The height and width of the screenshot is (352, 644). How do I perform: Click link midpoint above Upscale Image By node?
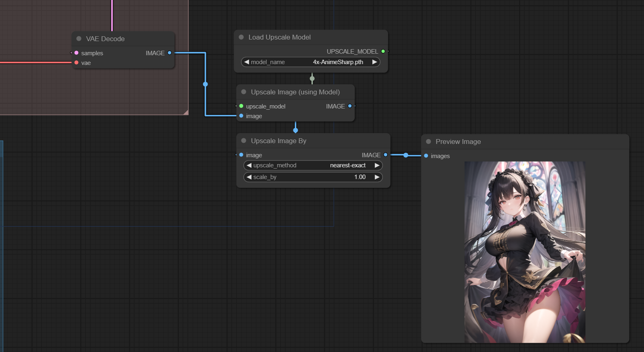(x=295, y=130)
